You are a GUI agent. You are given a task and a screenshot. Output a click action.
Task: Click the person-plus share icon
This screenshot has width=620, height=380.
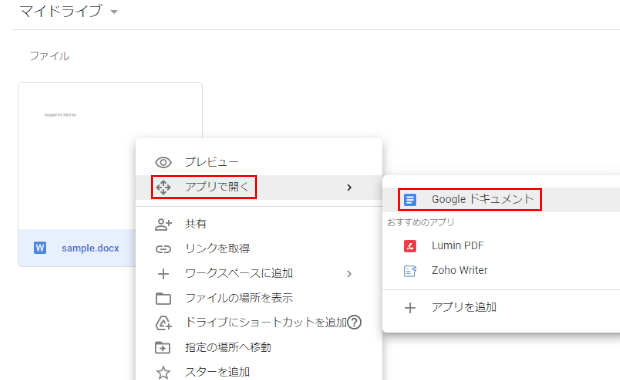tap(163, 224)
